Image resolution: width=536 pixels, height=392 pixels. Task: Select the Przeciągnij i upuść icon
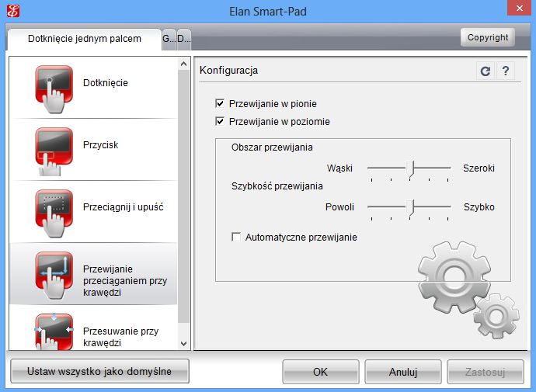54,213
